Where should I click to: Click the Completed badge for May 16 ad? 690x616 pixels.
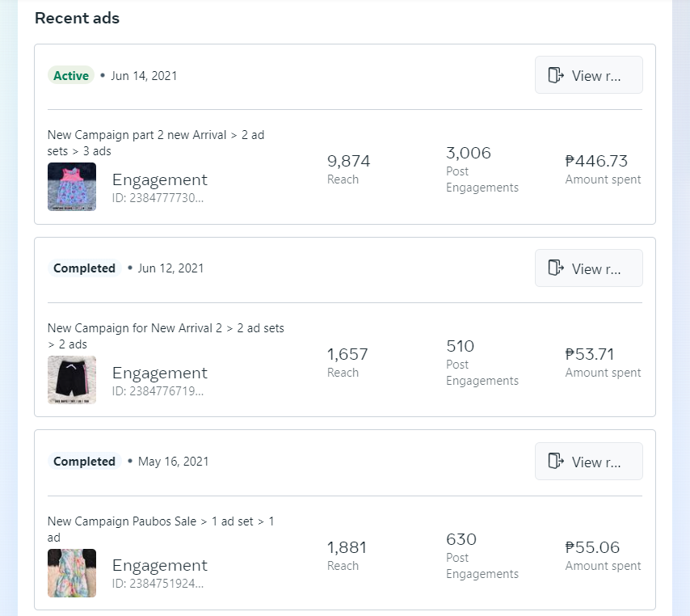84,462
